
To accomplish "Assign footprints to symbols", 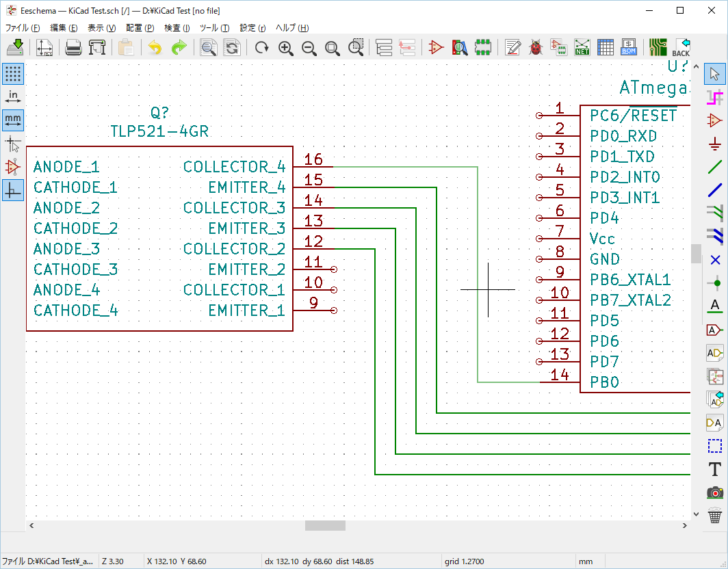I will coord(558,47).
